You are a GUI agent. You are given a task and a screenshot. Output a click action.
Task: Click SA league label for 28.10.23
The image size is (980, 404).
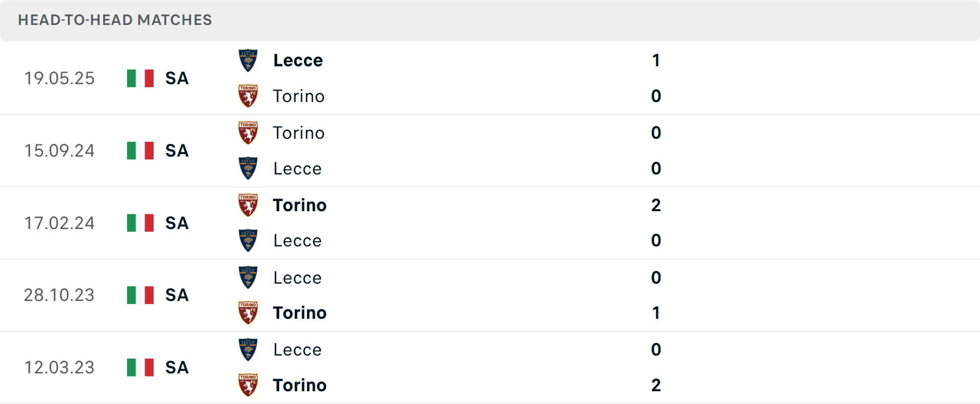tap(177, 295)
